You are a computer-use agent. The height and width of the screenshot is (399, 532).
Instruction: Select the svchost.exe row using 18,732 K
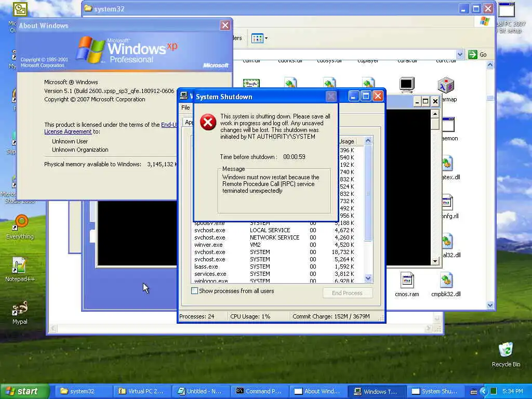click(276, 252)
